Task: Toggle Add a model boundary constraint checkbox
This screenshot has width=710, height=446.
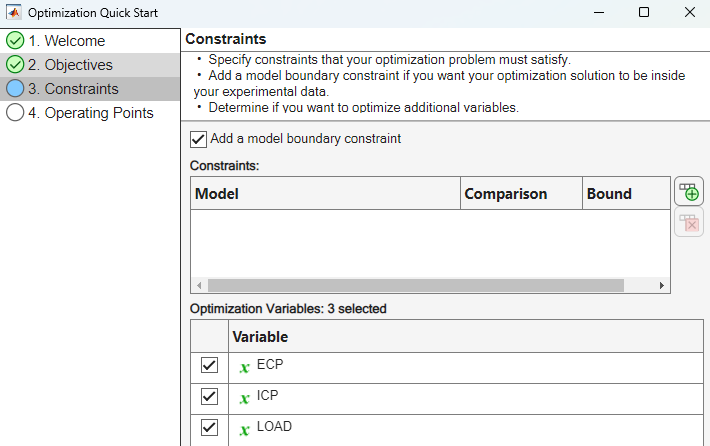Action: click(198, 139)
